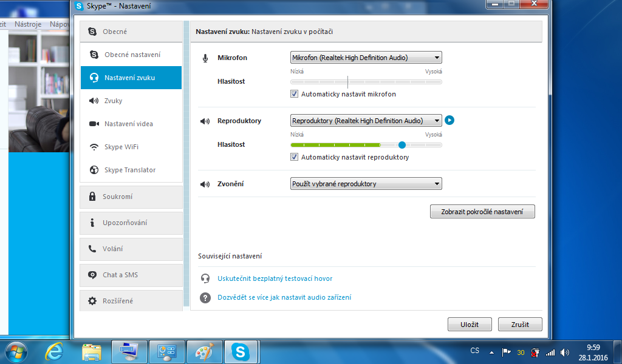Open system volume tray icon

point(565,352)
